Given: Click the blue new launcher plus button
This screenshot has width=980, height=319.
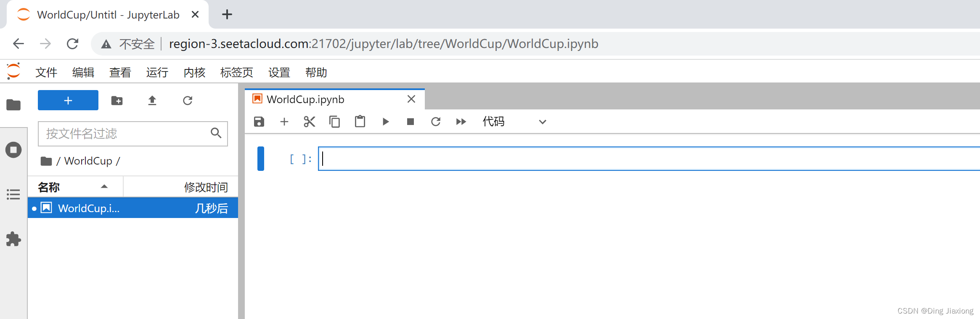Looking at the screenshot, I should (x=68, y=100).
